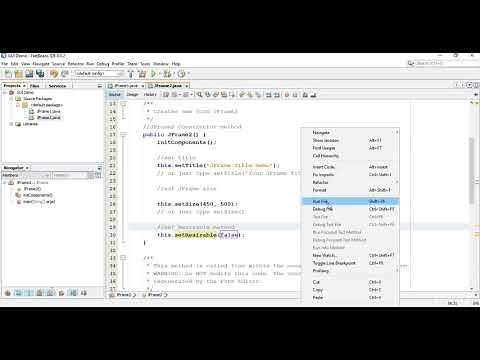Image resolution: width=480 pixels, height=360 pixels.
Task: Expand the Libraries tree node
Action: (x=11, y=124)
